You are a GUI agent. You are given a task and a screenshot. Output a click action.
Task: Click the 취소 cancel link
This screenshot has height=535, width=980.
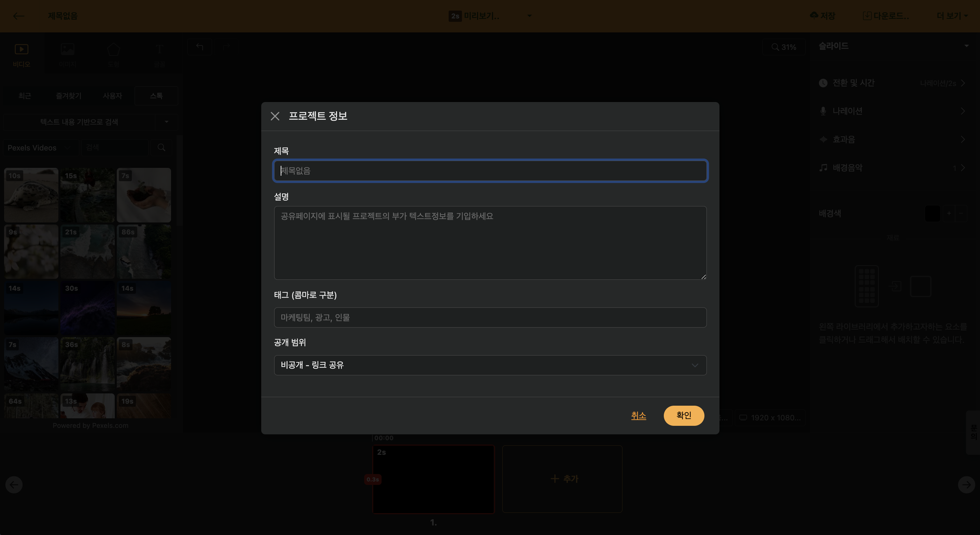(x=639, y=416)
